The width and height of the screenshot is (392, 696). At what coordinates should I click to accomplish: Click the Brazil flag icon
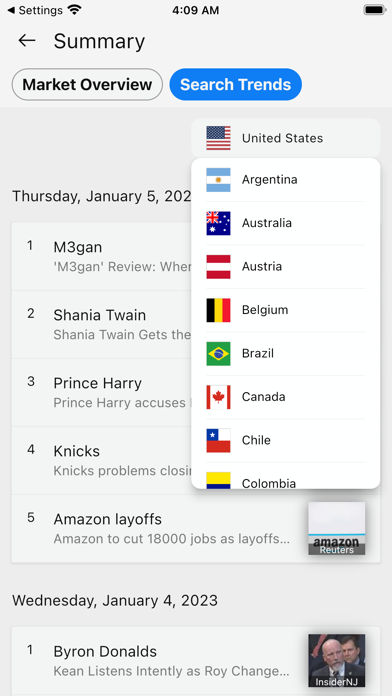(218, 354)
